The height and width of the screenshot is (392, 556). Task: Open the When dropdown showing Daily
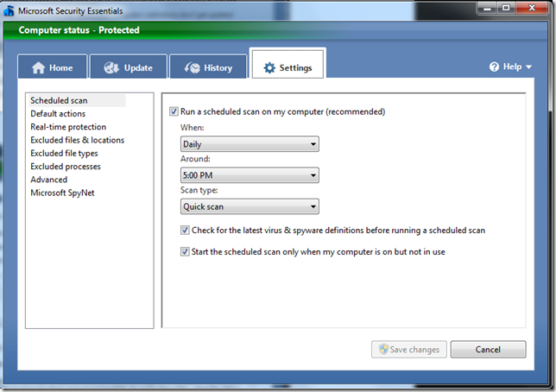click(250, 144)
